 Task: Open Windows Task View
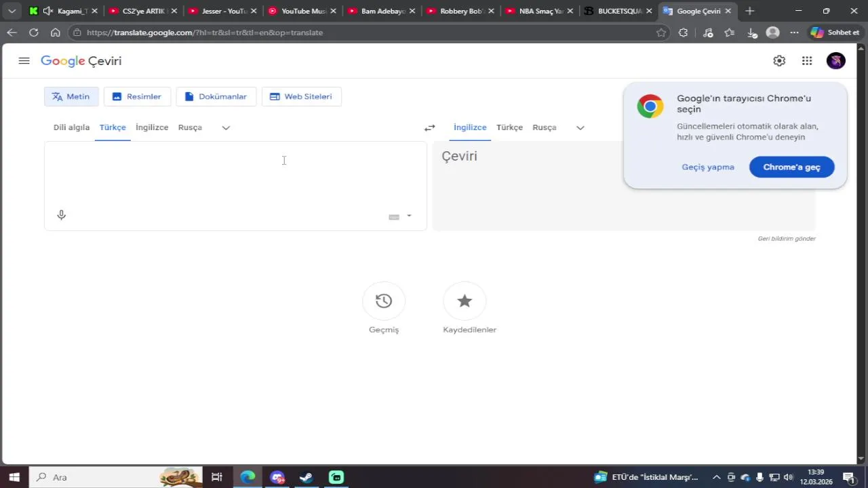pyautogui.click(x=216, y=477)
